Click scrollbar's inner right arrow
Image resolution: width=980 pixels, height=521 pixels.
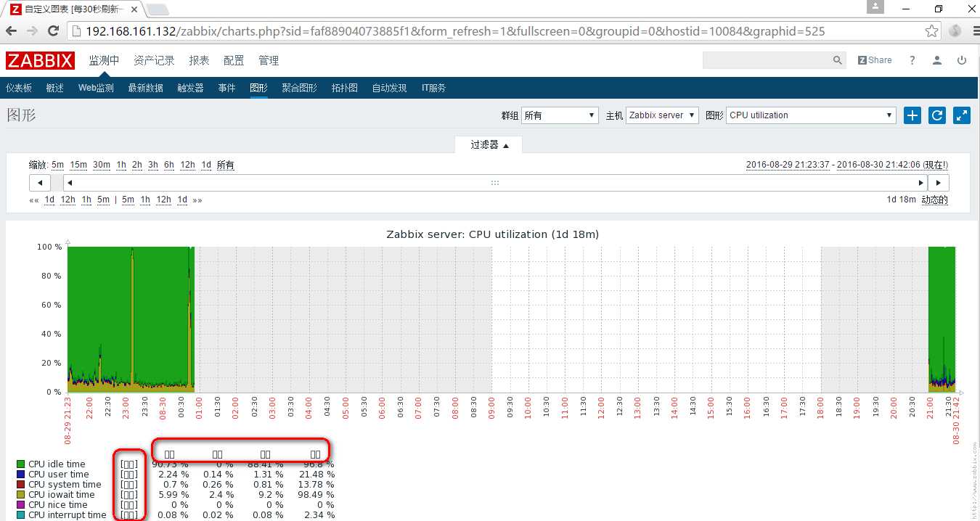921,183
